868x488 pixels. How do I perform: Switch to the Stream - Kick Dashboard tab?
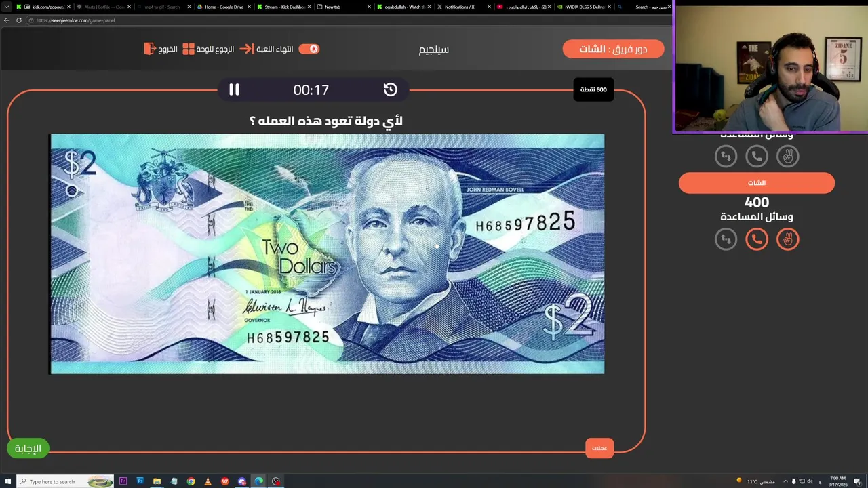283,7
